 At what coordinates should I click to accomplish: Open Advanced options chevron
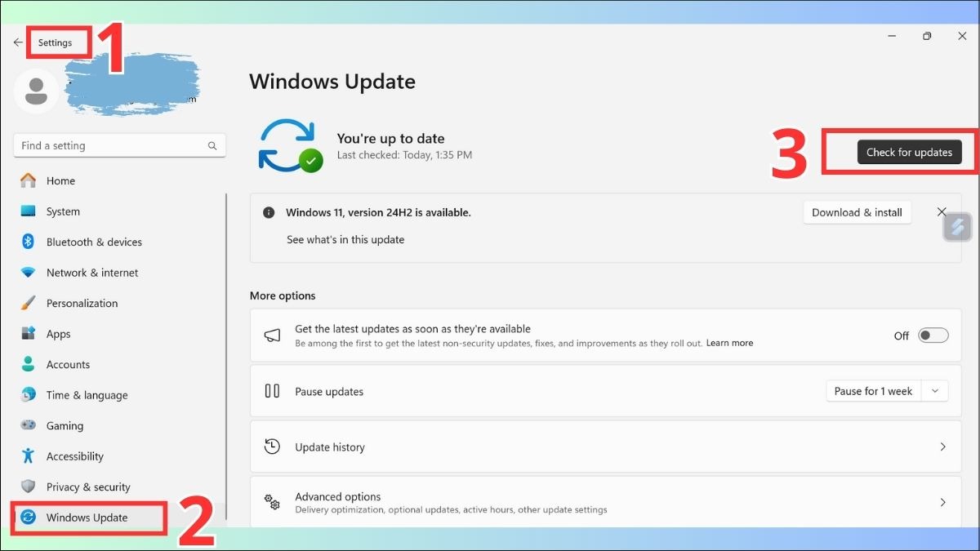[942, 502]
